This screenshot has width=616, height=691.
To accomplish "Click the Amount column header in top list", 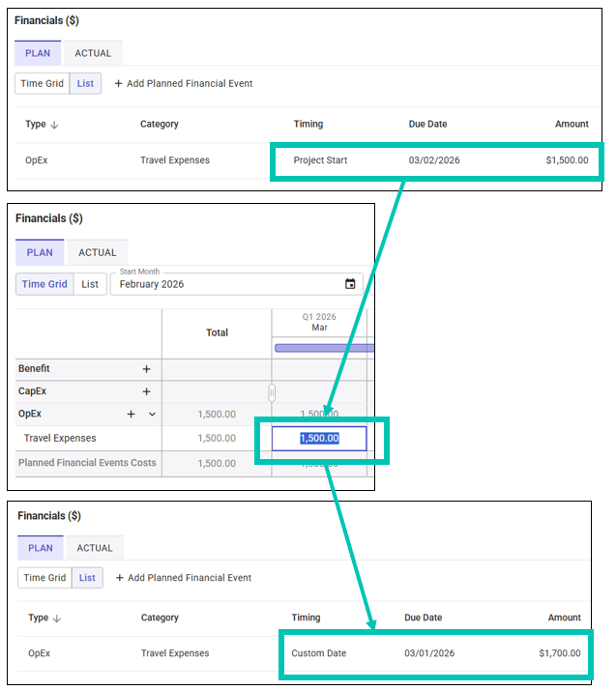I will click(572, 125).
